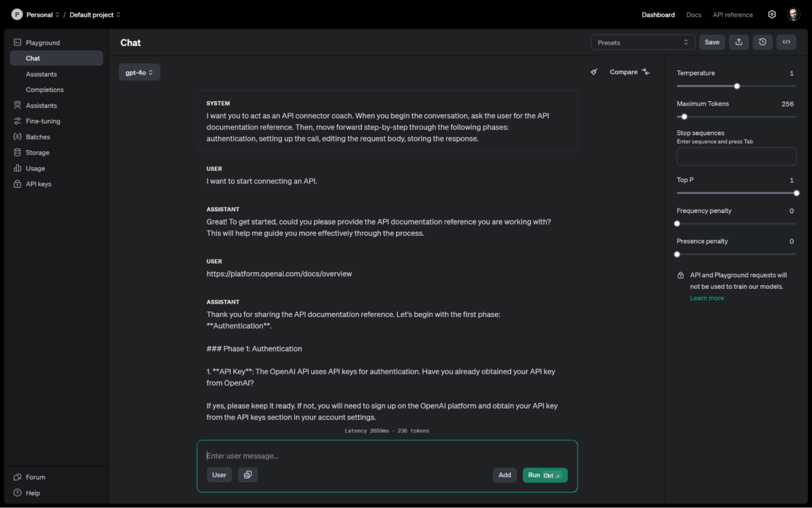Open the Assistants section with robot icon
Image resolution: width=812 pixels, height=508 pixels.
point(41,106)
